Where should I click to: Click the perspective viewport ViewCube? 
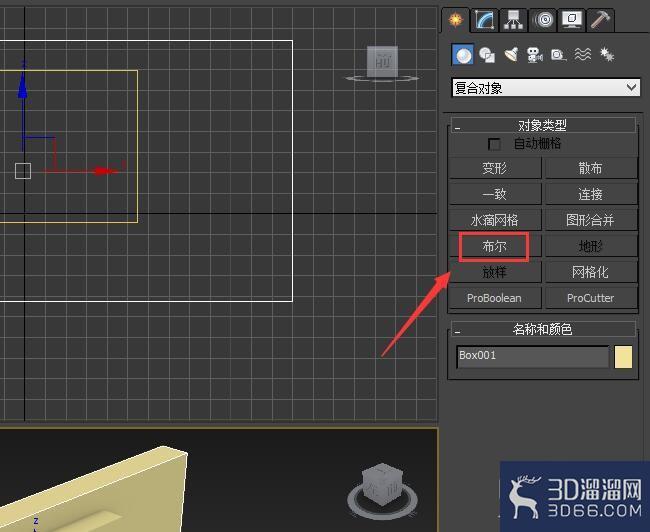(x=382, y=485)
